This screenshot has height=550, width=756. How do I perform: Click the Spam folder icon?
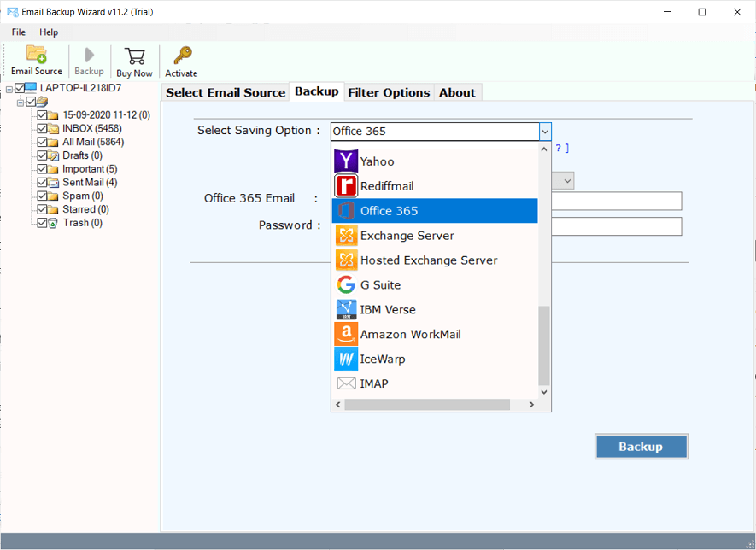[x=53, y=196]
